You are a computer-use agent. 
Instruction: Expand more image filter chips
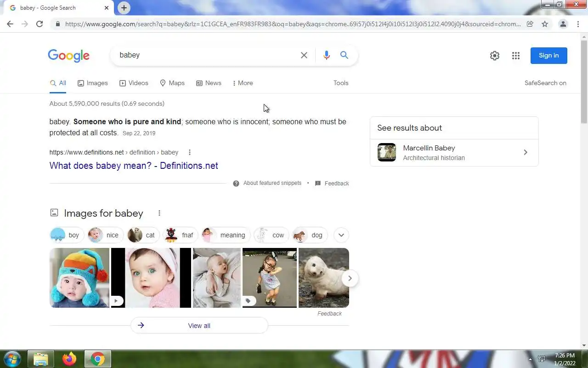point(341,235)
